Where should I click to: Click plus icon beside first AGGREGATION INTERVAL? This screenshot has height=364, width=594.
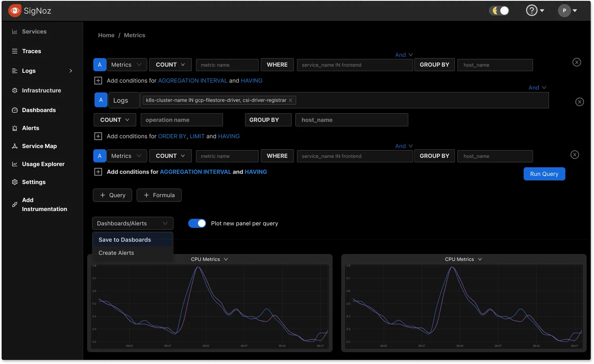[98, 81]
